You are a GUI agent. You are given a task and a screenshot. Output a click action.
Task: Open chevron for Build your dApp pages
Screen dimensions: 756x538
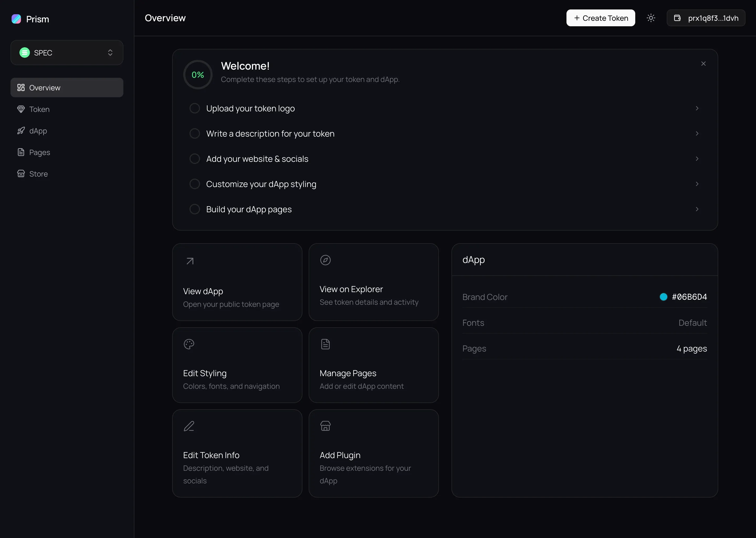point(697,209)
